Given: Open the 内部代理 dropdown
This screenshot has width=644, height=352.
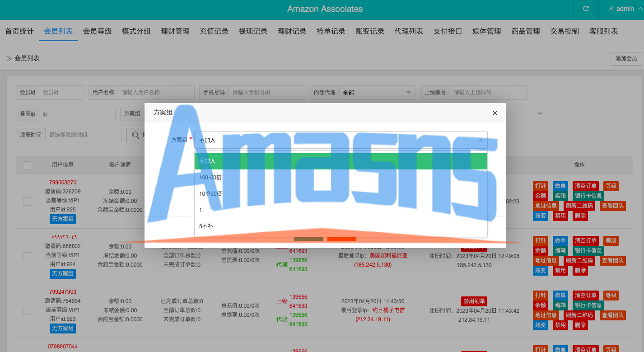Looking at the screenshot, I should [378, 92].
